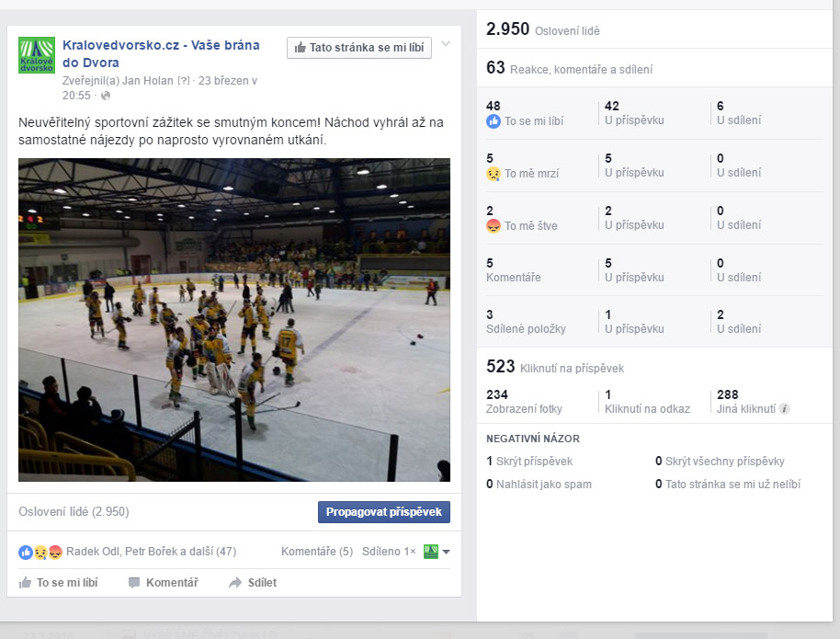Open the 'Radek Odl, Petr Bořek a další' reactions list
Screen dimensions: 840x639
[x=151, y=553]
